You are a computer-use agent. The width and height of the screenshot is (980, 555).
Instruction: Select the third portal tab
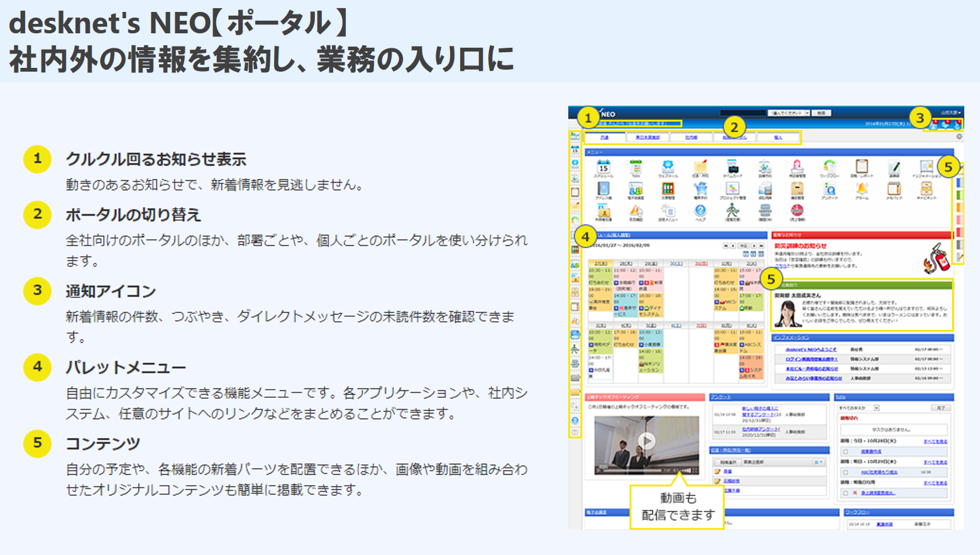691,137
